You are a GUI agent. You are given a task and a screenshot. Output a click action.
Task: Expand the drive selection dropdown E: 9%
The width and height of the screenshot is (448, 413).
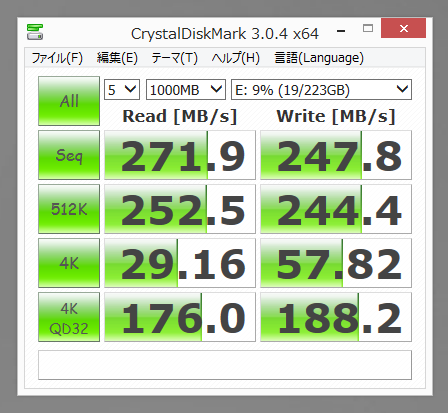321,90
